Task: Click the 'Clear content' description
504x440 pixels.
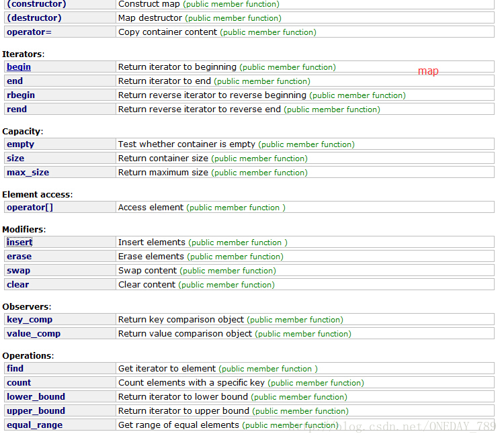Action: tap(147, 284)
